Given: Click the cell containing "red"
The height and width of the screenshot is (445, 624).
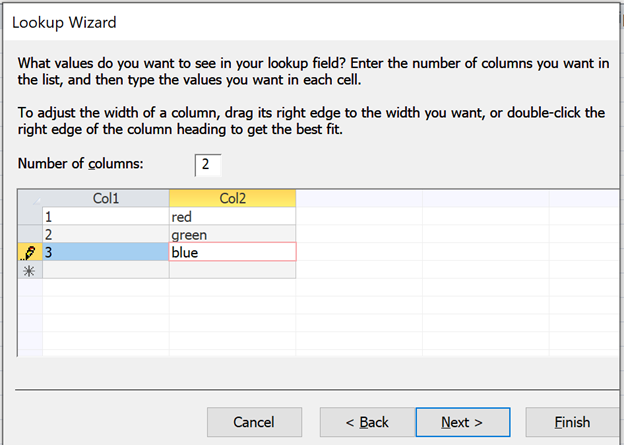Looking at the screenshot, I should click(232, 216).
